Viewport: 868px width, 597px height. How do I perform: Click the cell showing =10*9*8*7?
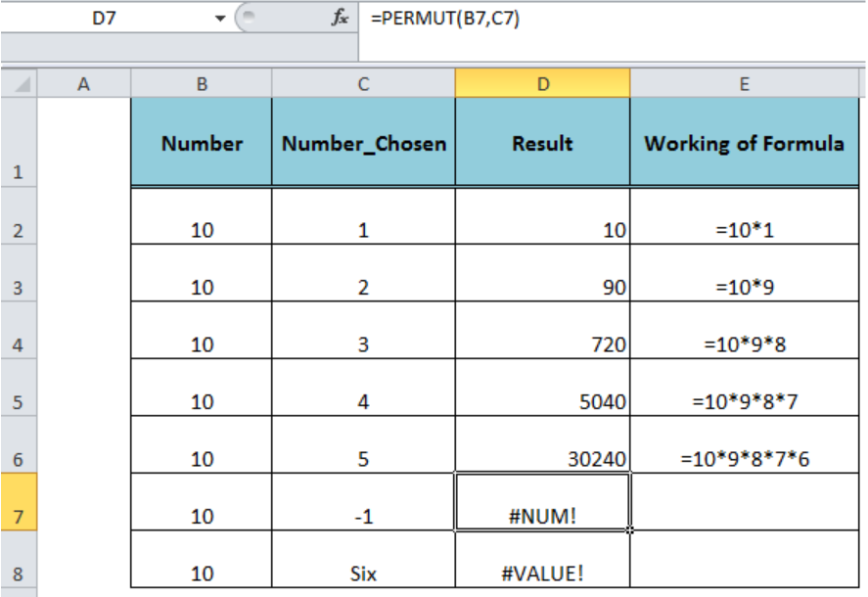coord(744,388)
